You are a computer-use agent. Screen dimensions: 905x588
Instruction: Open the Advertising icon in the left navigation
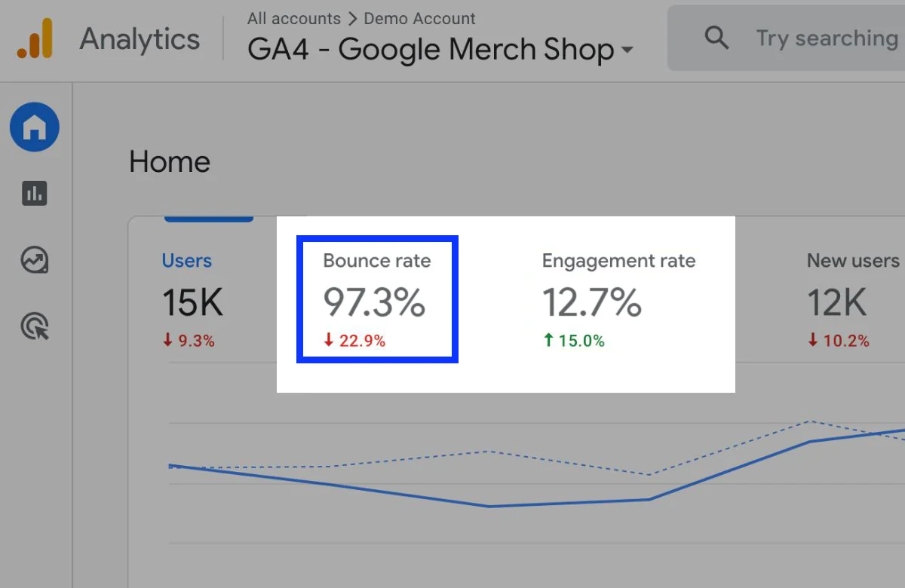34,326
